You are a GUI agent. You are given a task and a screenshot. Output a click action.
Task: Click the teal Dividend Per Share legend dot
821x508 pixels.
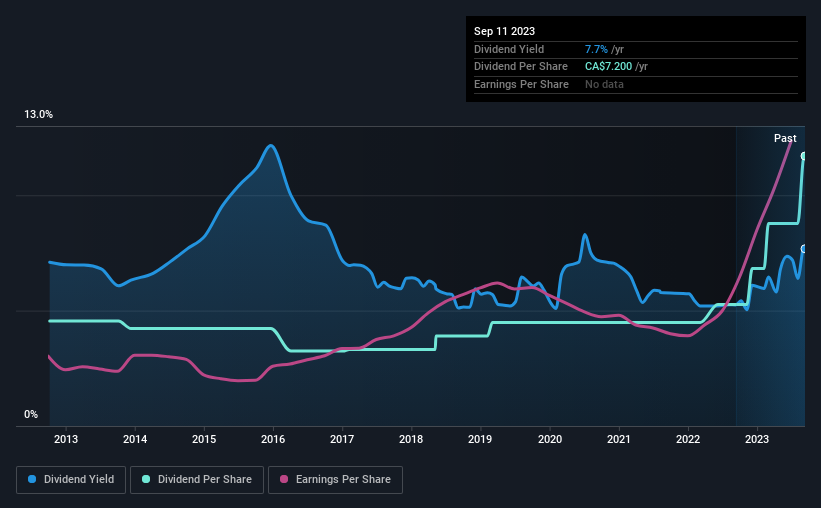click(x=146, y=479)
